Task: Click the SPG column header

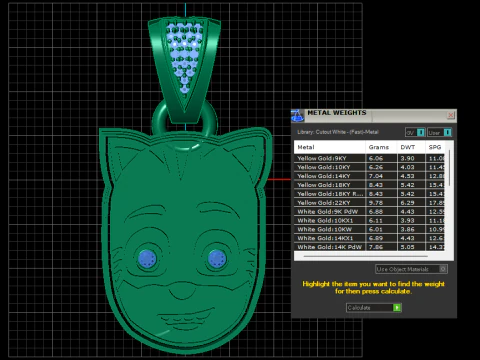Action: click(x=435, y=147)
